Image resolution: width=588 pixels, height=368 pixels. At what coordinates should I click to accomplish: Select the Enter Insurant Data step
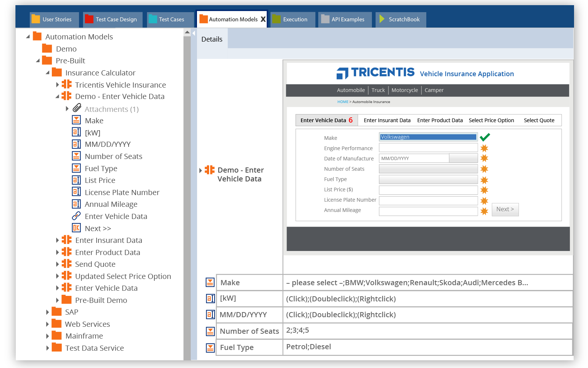pyautogui.click(x=387, y=120)
